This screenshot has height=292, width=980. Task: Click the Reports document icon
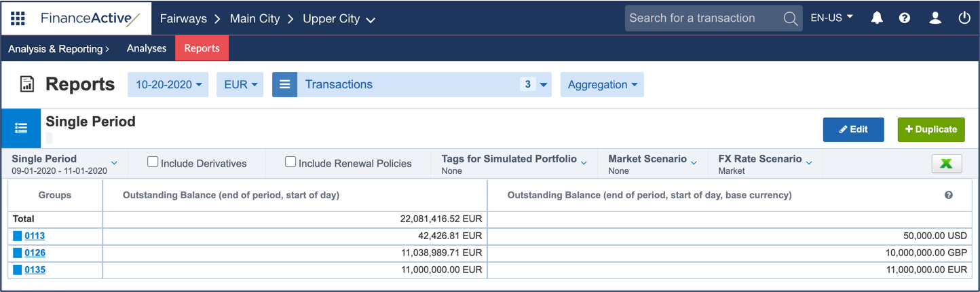pyautogui.click(x=27, y=84)
